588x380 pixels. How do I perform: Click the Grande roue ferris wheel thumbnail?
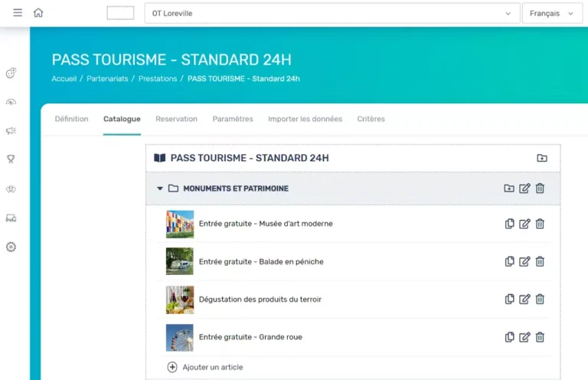tap(180, 338)
